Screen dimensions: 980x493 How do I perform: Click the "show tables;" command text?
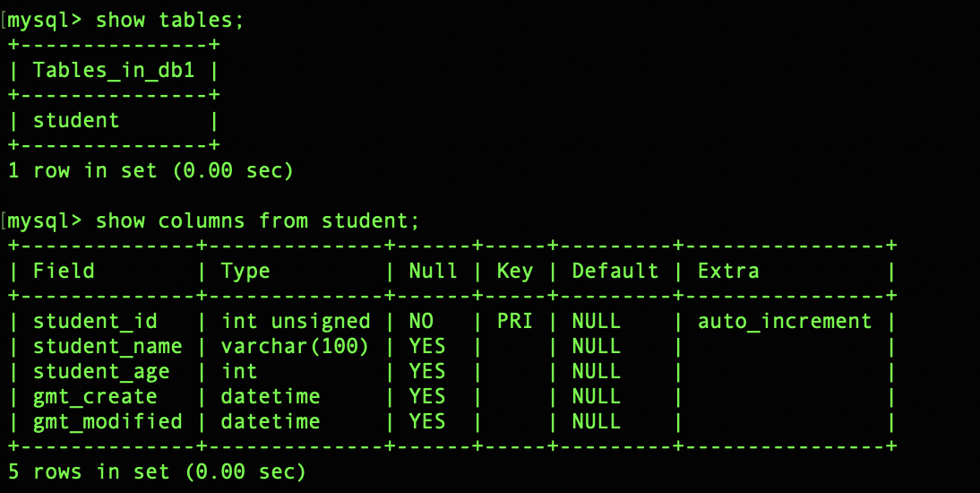coord(169,21)
